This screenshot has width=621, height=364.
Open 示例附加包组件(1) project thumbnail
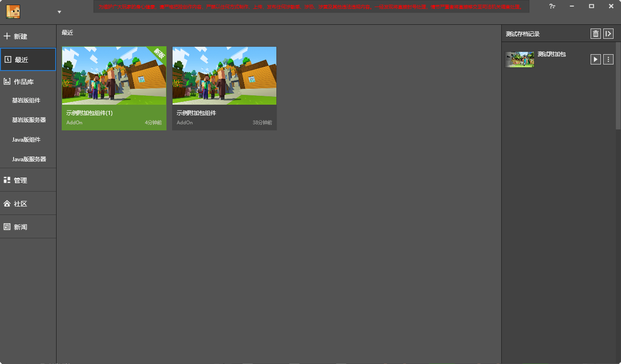[x=114, y=76]
